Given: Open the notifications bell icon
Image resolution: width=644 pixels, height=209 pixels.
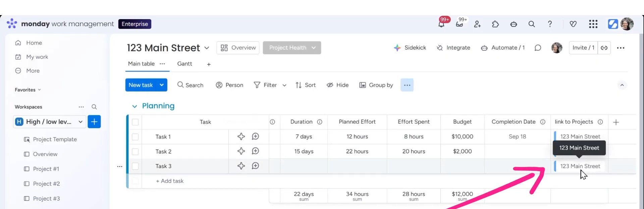Looking at the screenshot, I should click(x=441, y=24).
